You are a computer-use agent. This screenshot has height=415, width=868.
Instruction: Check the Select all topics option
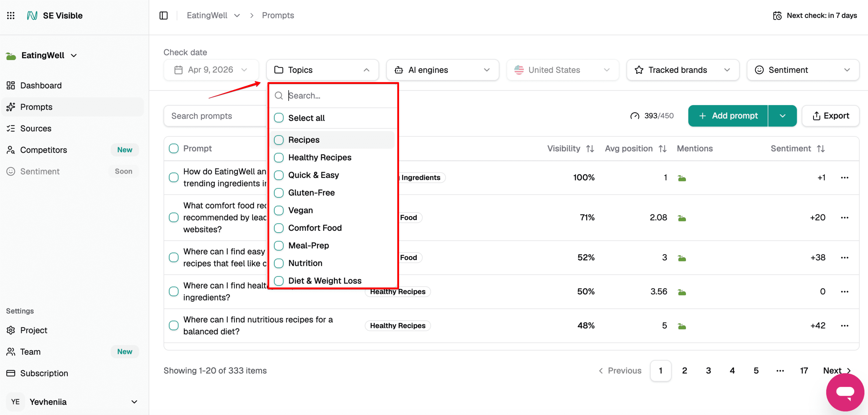[279, 118]
